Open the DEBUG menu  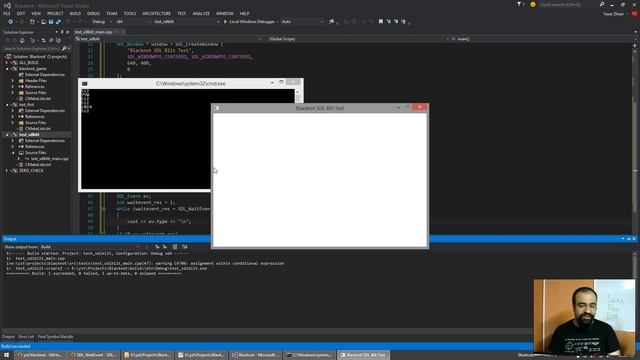(x=93, y=13)
